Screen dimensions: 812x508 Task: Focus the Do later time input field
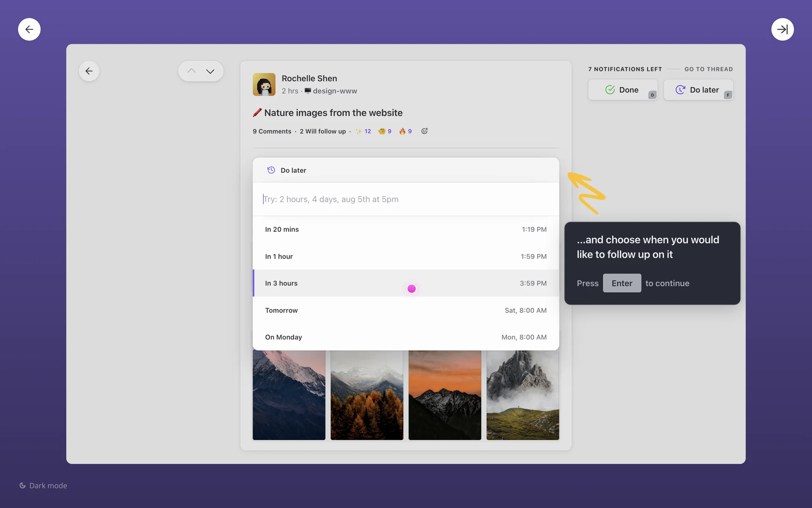coord(406,199)
